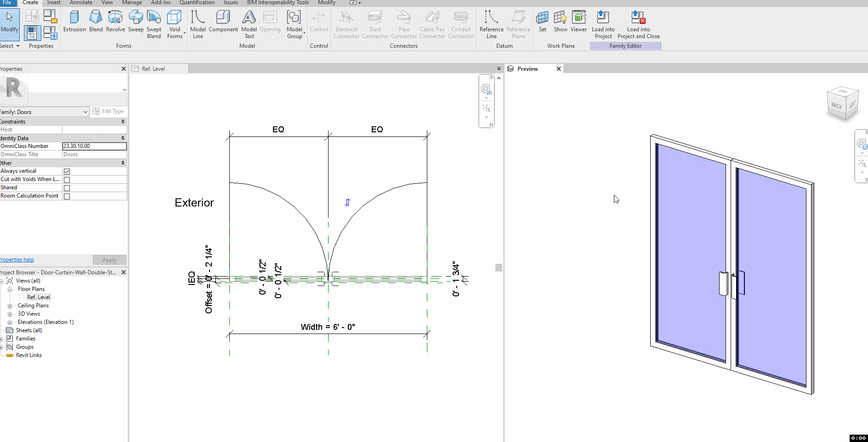Viewport: 868px width, 442px height.
Task: Open the Properties help link
Action: [17, 260]
